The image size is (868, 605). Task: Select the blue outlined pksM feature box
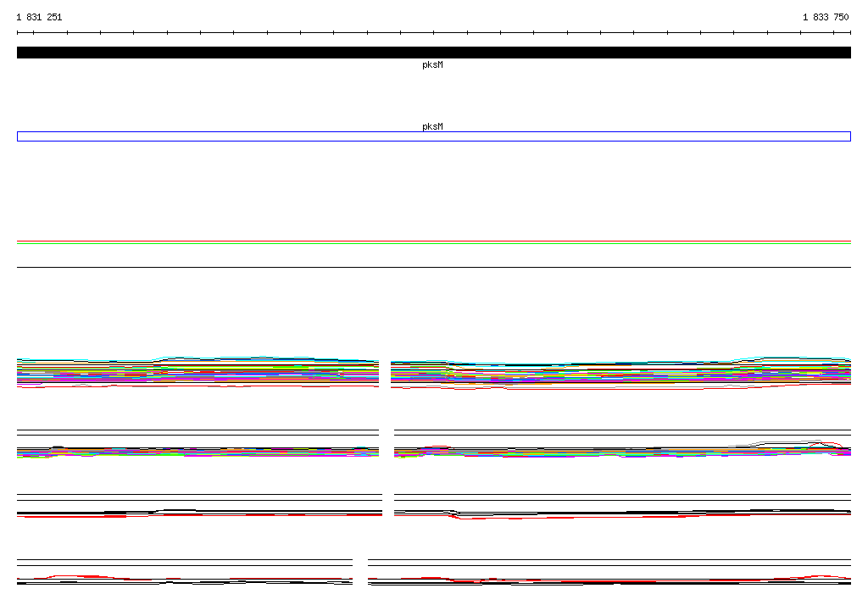click(x=433, y=136)
